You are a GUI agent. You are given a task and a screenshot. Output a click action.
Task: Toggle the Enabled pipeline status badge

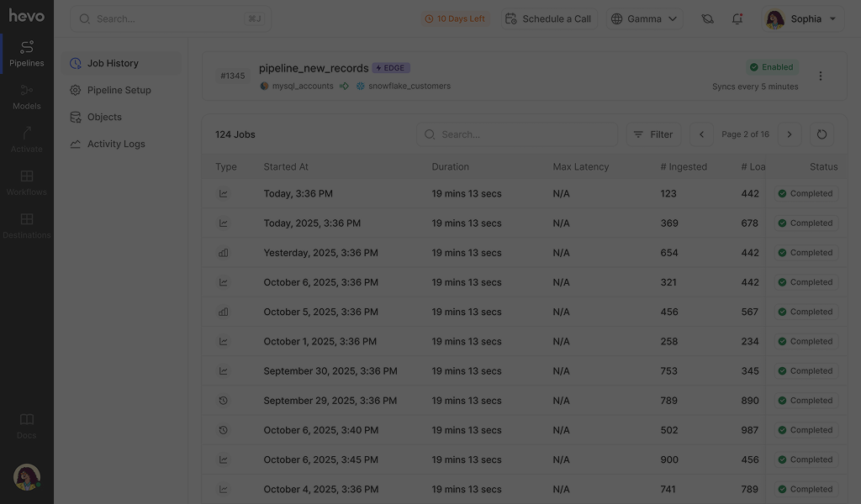[x=772, y=66]
